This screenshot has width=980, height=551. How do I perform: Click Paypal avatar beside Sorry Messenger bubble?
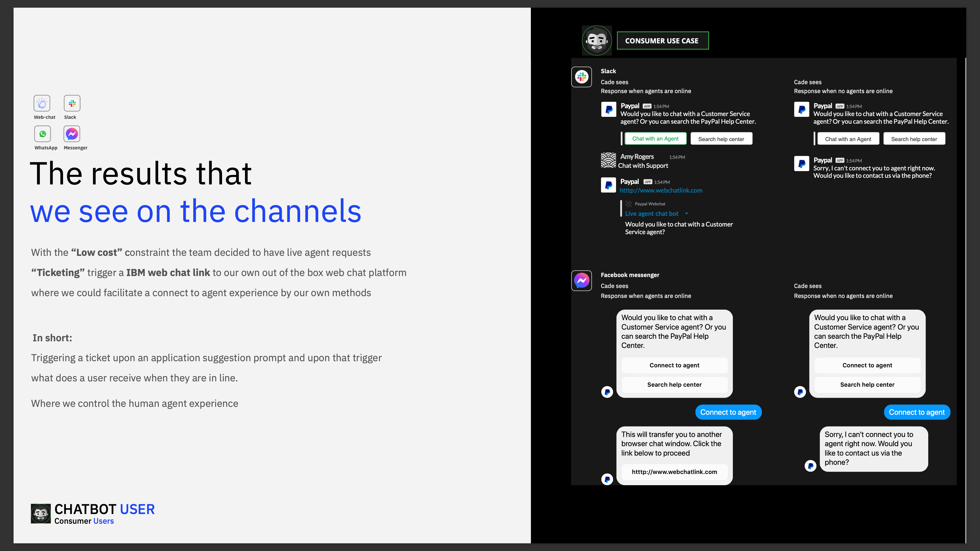tap(811, 466)
